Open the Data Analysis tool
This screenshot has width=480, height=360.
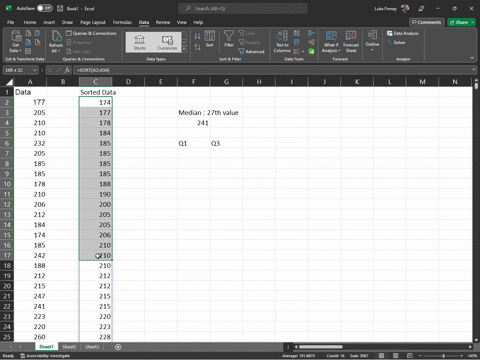[x=403, y=33]
